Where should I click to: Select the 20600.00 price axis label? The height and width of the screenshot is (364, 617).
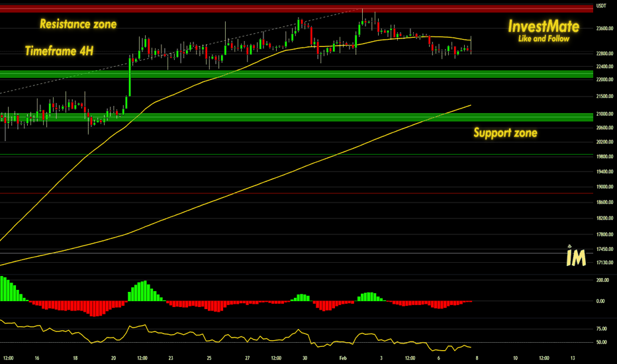click(605, 128)
